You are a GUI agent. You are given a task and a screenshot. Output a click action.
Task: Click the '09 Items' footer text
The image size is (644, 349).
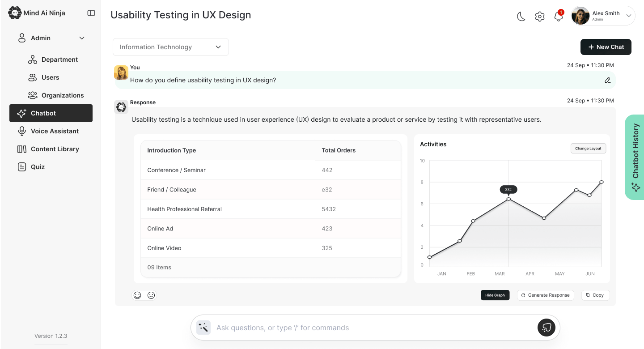pos(159,268)
